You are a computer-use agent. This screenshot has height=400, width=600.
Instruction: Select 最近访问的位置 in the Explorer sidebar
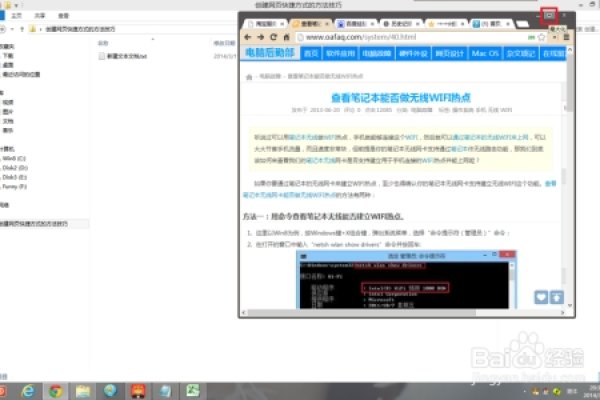(x=21, y=74)
